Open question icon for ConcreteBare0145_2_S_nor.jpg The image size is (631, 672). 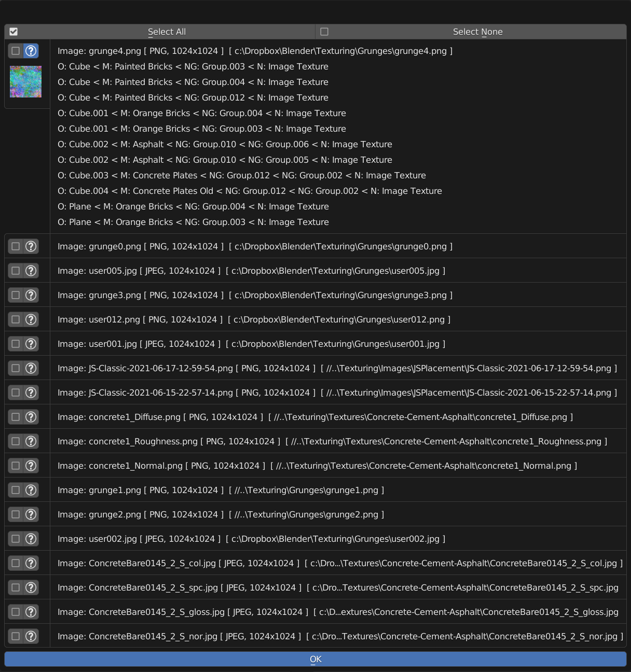(x=31, y=636)
